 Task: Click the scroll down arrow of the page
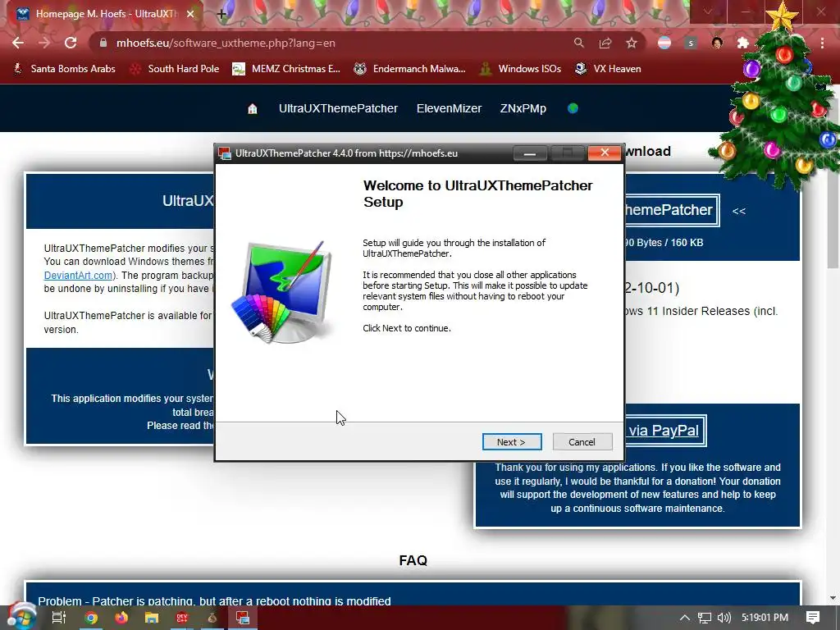click(833, 598)
